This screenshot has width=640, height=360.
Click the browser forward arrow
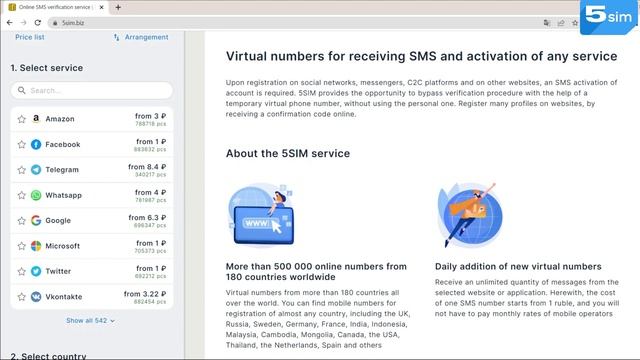[23, 23]
